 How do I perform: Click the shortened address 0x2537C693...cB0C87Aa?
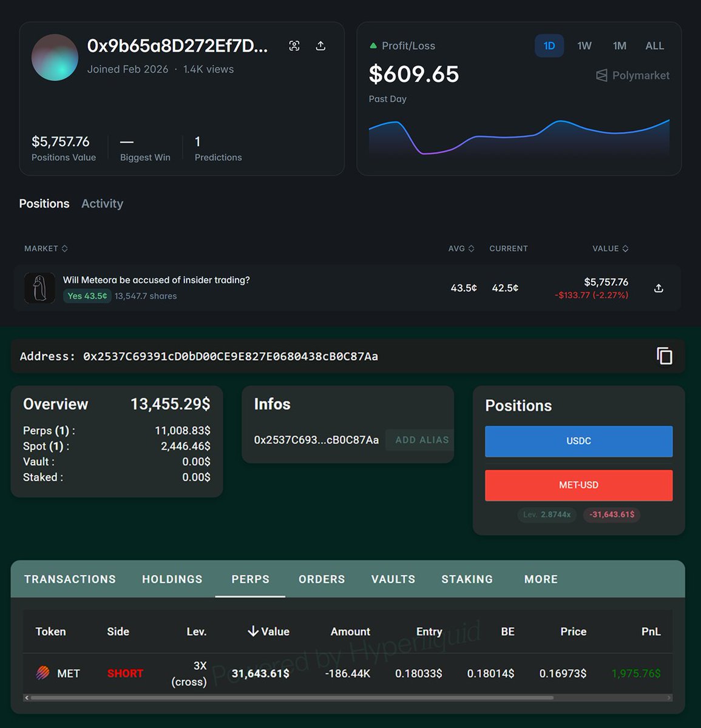click(316, 440)
